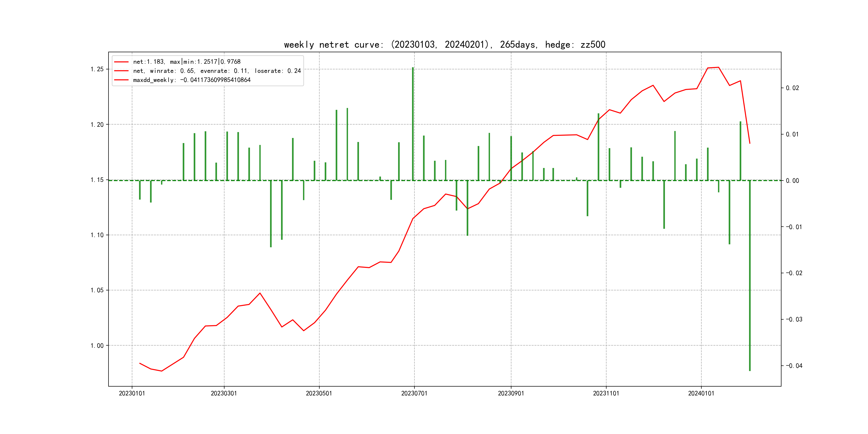The width and height of the screenshot is (868, 434).
Task: Click the red curve's lowest point near January 2023
Action: click(162, 371)
